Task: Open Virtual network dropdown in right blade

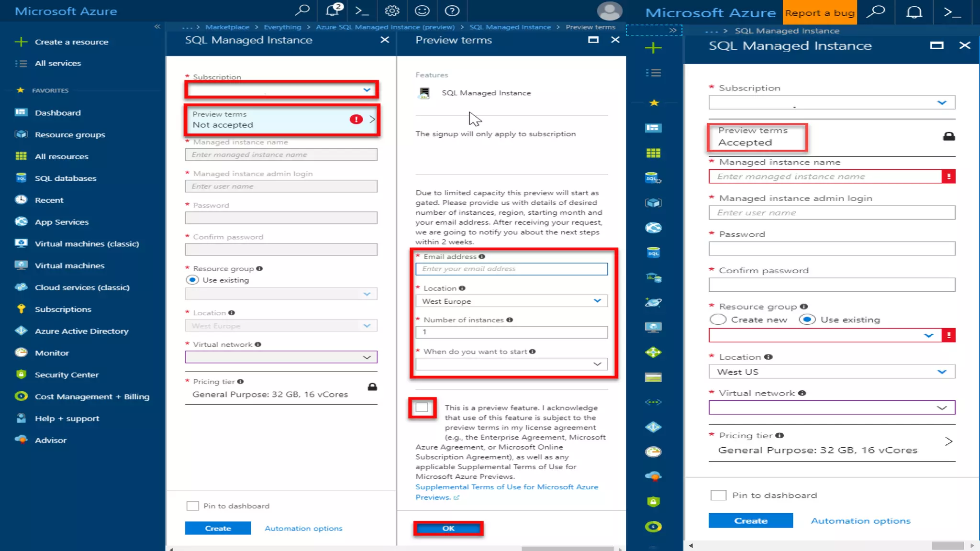Action: pyautogui.click(x=832, y=408)
